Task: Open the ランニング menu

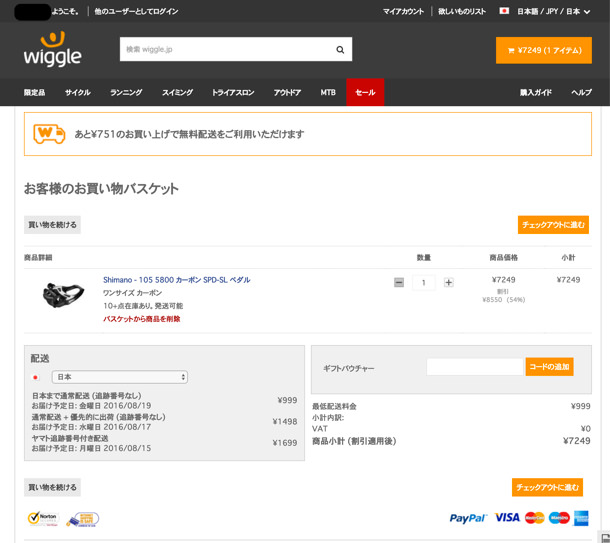Action: (x=126, y=92)
